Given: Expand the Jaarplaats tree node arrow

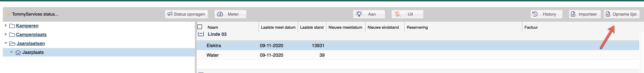Looking at the screenshot, I should (12, 52).
